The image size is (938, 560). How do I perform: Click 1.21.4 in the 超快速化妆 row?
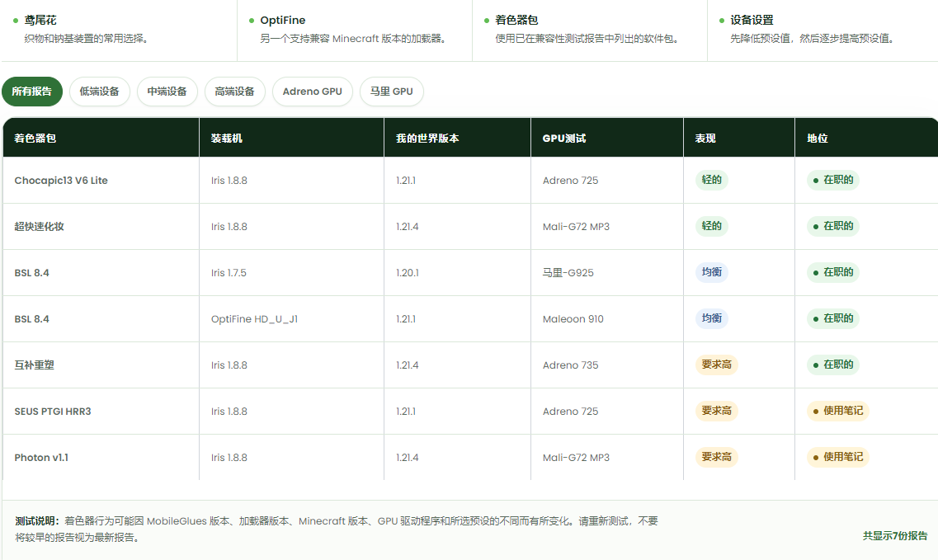coord(408,226)
